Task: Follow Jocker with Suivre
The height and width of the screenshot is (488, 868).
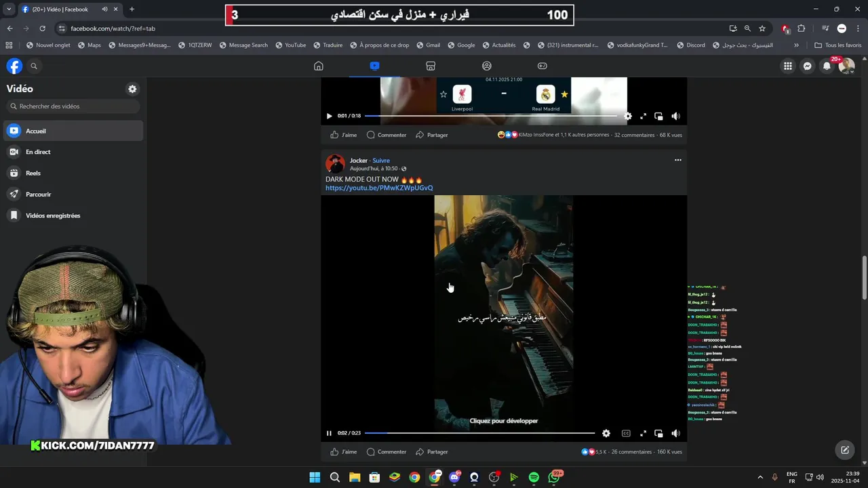Action: point(381,161)
